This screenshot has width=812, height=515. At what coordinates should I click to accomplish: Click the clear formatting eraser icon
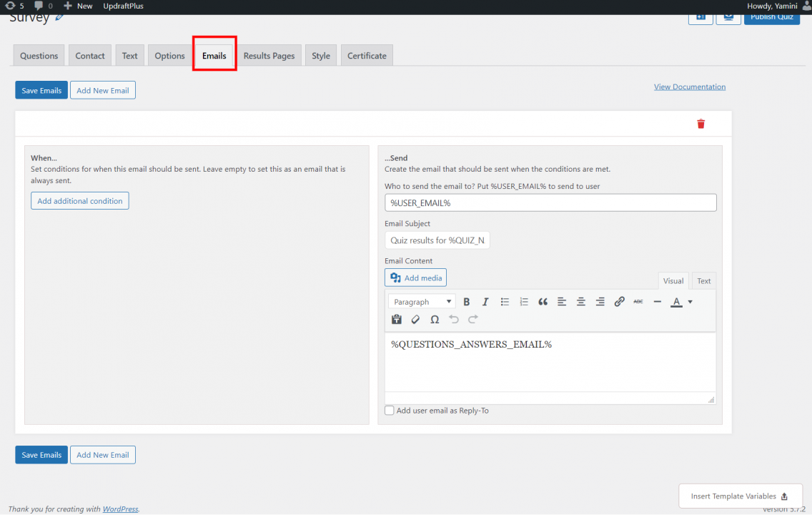pos(415,320)
